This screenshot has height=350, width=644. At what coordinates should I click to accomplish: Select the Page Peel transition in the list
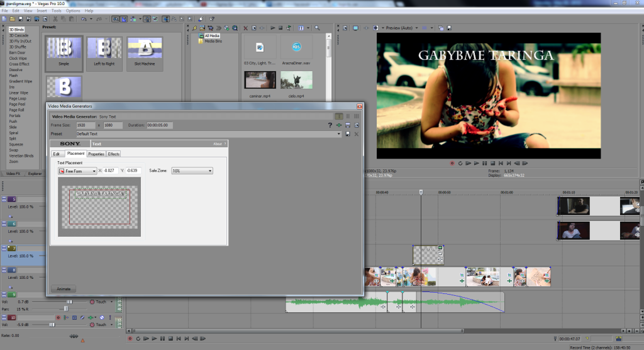tap(17, 104)
